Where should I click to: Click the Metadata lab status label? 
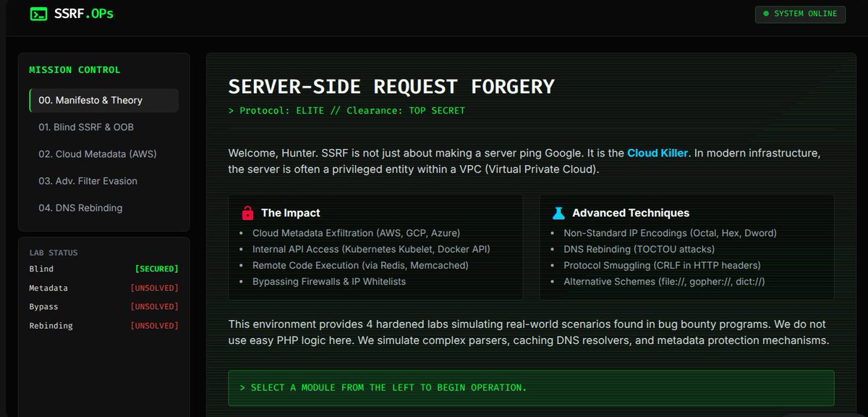48,287
